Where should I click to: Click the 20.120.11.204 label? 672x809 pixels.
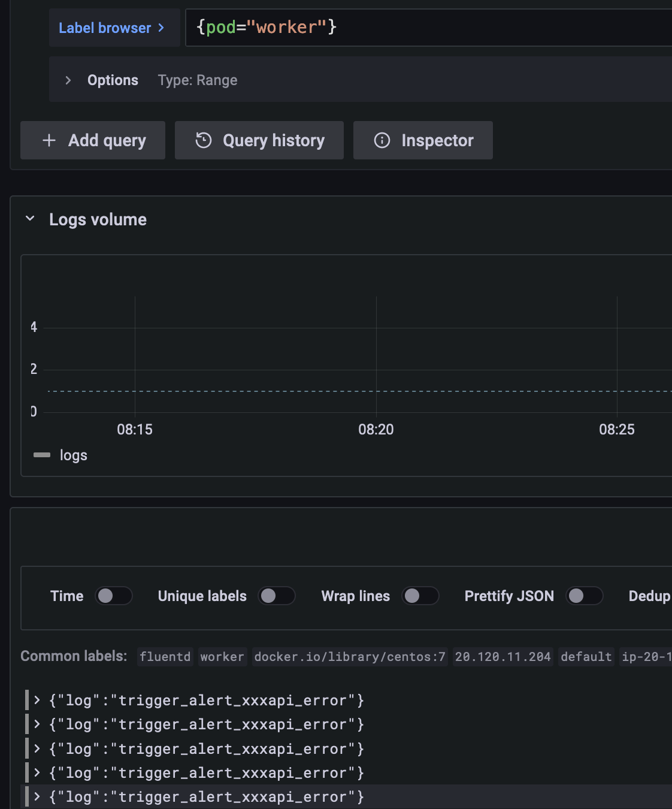(x=503, y=657)
